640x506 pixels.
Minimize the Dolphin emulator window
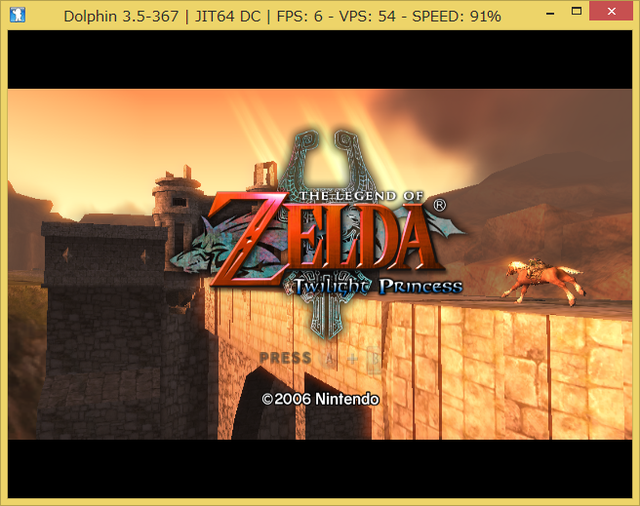(550, 13)
